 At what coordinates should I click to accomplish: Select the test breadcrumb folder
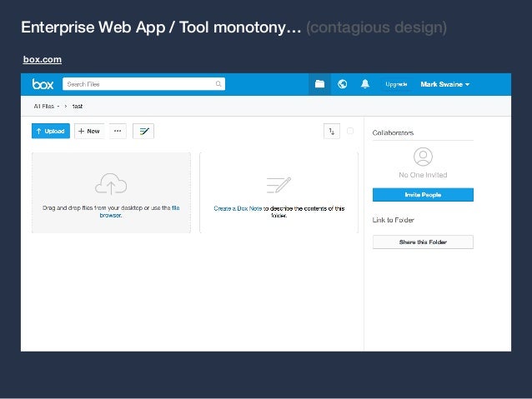[x=78, y=107]
